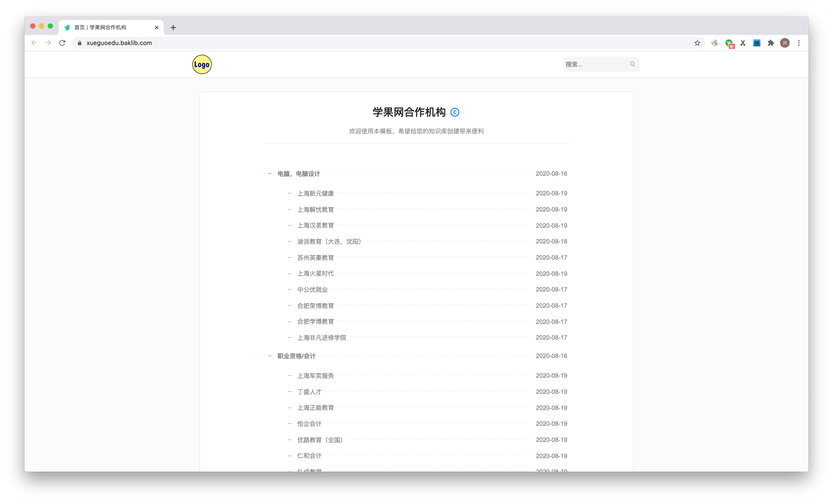Click the search magnifier icon
833x504 pixels.
click(x=632, y=64)
